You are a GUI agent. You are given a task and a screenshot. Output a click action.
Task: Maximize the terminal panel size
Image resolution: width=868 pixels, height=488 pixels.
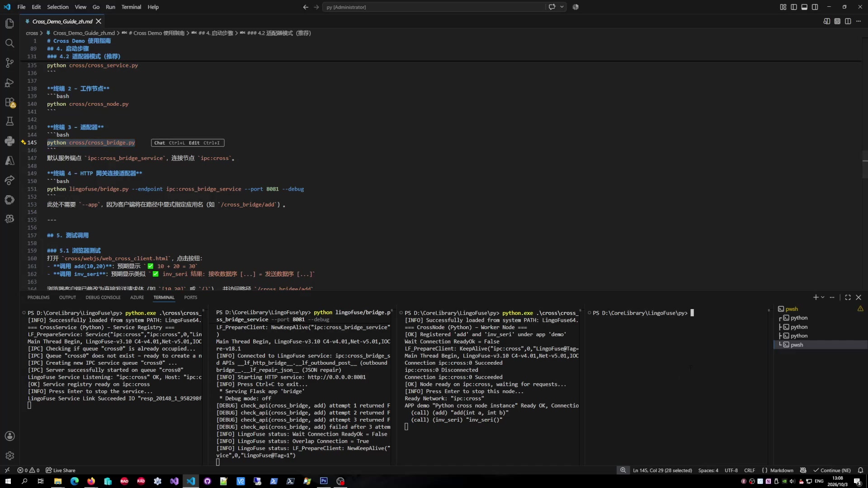[x=848, y=297]
